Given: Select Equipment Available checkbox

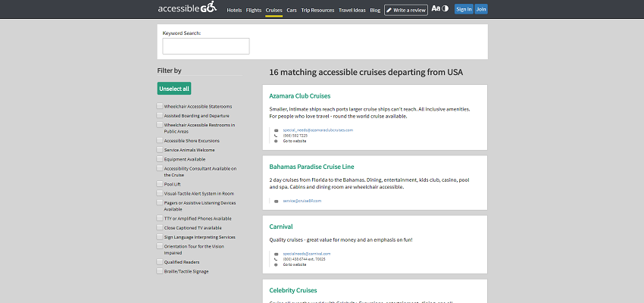Looking at the screenshot, I should click(160, 159).
